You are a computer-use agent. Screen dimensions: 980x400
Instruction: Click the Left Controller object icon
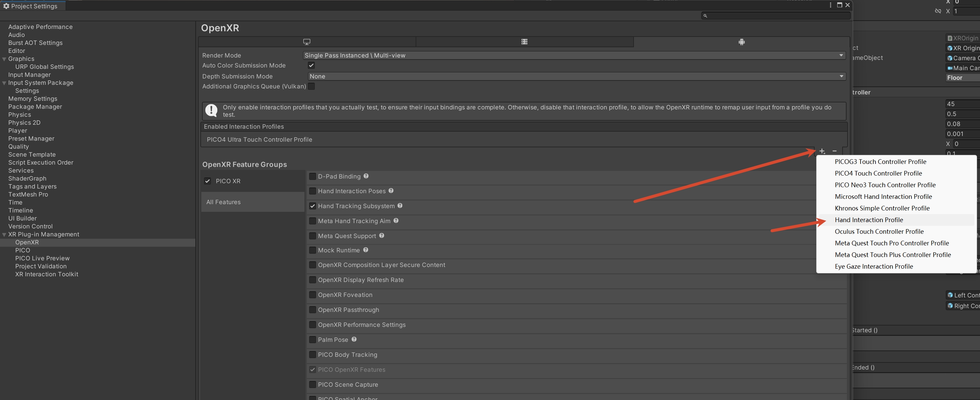pos(950,295)
